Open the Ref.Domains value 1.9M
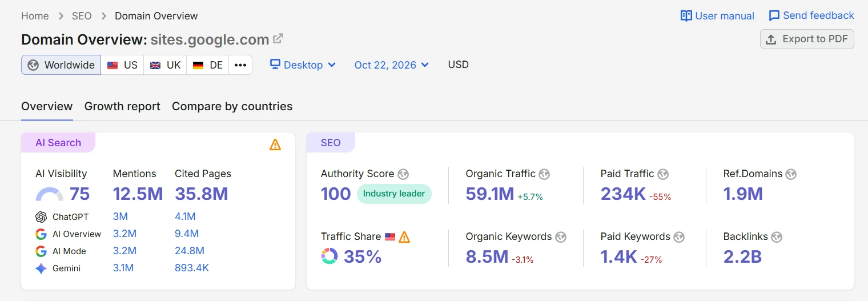This screenshot has width=868, height=301. [x=743, y=194]
